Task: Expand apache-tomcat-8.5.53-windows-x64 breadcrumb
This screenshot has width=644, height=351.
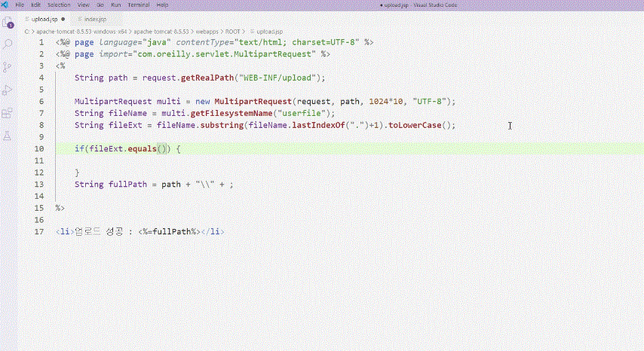Action: coord(81,32)
